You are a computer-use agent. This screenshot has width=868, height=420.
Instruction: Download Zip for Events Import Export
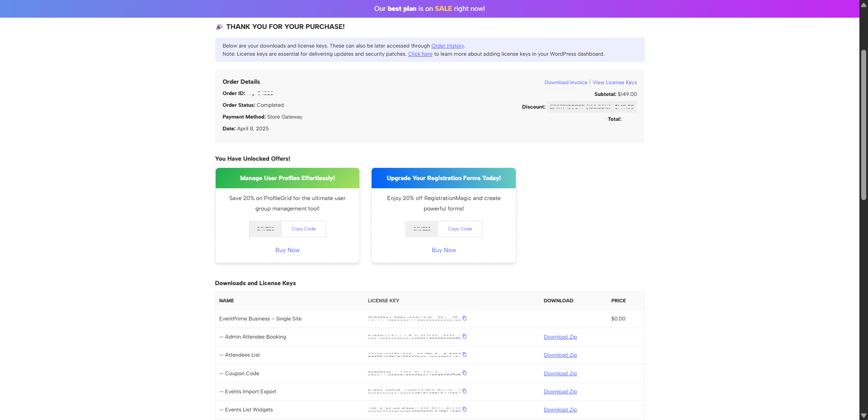click(x=560, y=391)
